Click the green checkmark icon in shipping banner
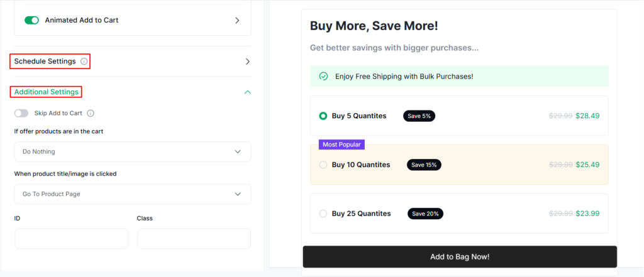 [324, 77]
